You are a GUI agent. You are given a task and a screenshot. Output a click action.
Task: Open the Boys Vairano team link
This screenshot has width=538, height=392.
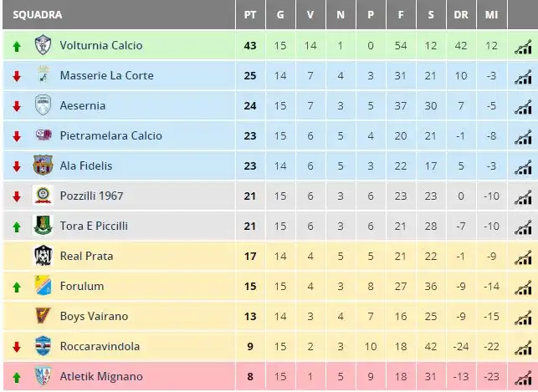(94, 316)
